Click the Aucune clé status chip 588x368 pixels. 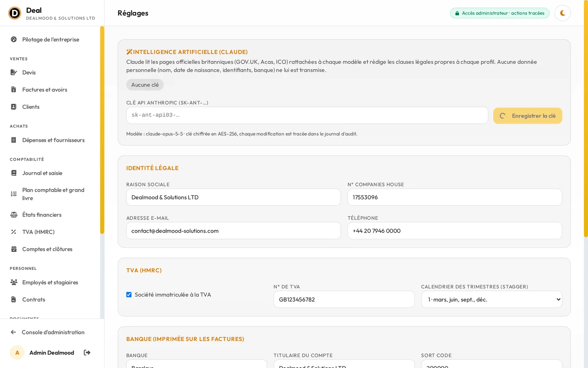coord(145,85)
